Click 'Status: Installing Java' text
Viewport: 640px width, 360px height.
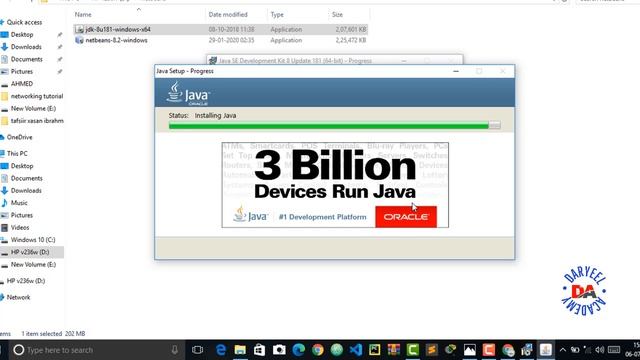[202, 116]
